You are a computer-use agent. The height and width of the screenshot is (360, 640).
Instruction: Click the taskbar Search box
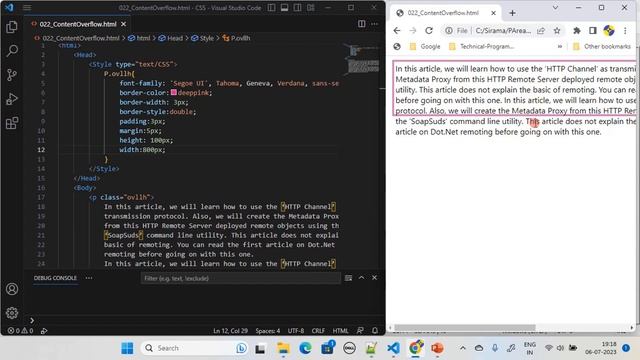[x=194, y=348]
